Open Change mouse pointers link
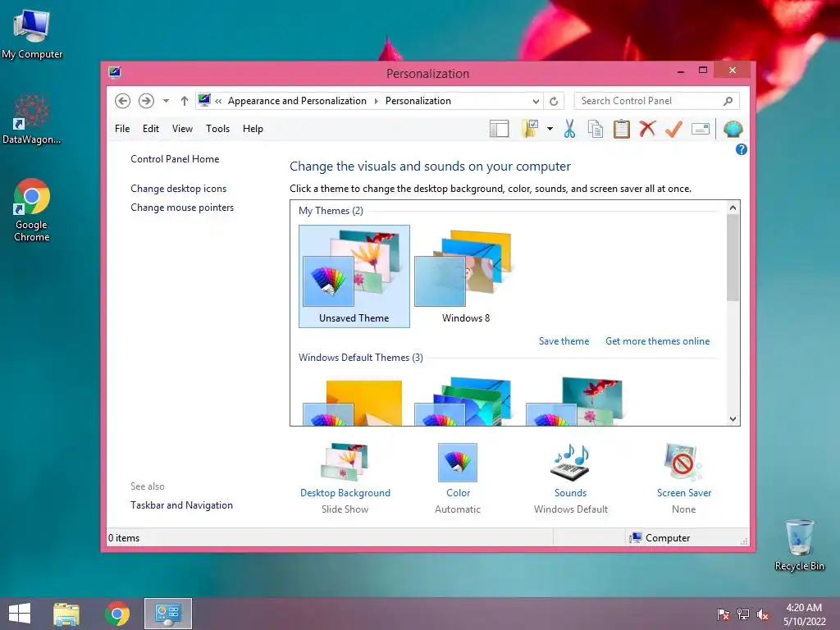The image size is (840, 630). [x=182, y=208]
